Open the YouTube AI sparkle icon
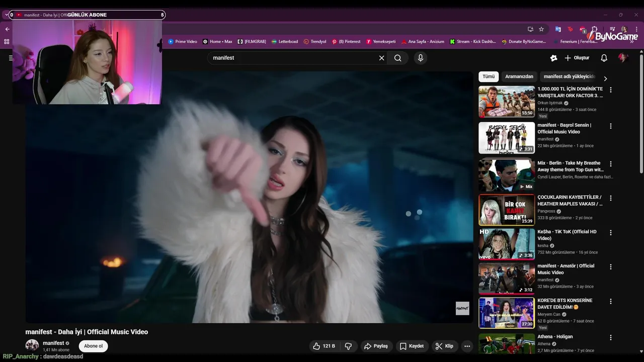The width and height of the screenshot is (644, 362). (x=554, y=58)
